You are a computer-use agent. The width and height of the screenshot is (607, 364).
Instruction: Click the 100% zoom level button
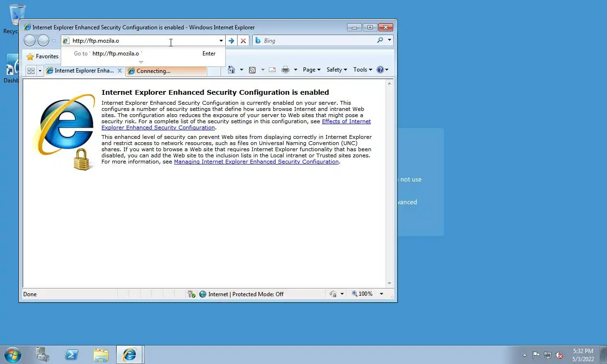(362, 294)
